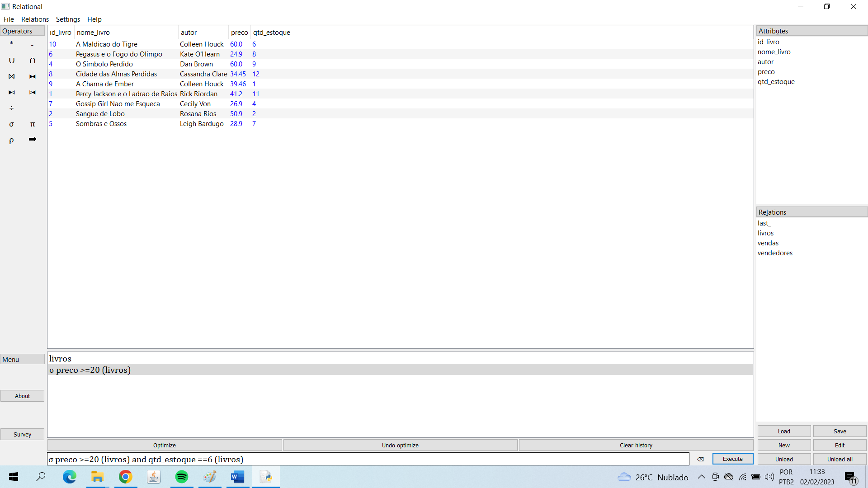Image resolution: width=868 pixels, height=488 pixels.
Task: Insert the intersection (∩) operator
Action: coord(32,60)
